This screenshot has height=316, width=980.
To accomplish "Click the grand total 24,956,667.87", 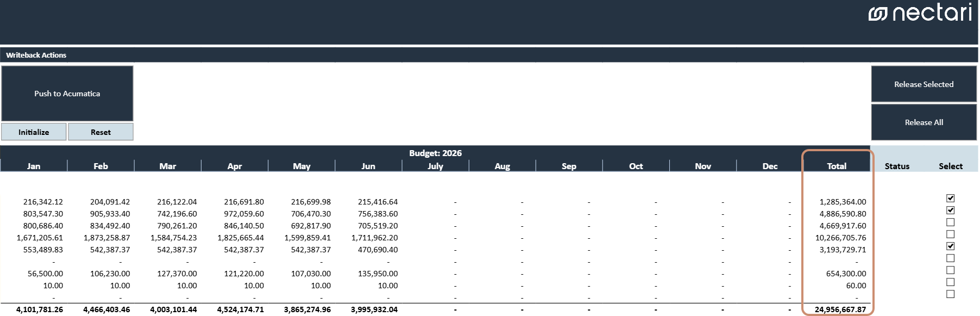I will point(840,309).
